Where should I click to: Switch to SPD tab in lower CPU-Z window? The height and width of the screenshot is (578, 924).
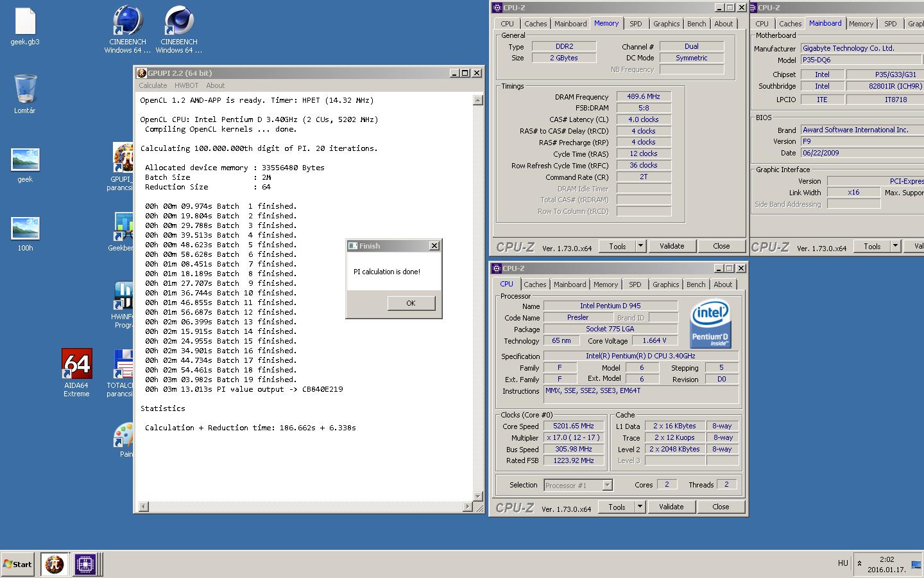(635, 285)
